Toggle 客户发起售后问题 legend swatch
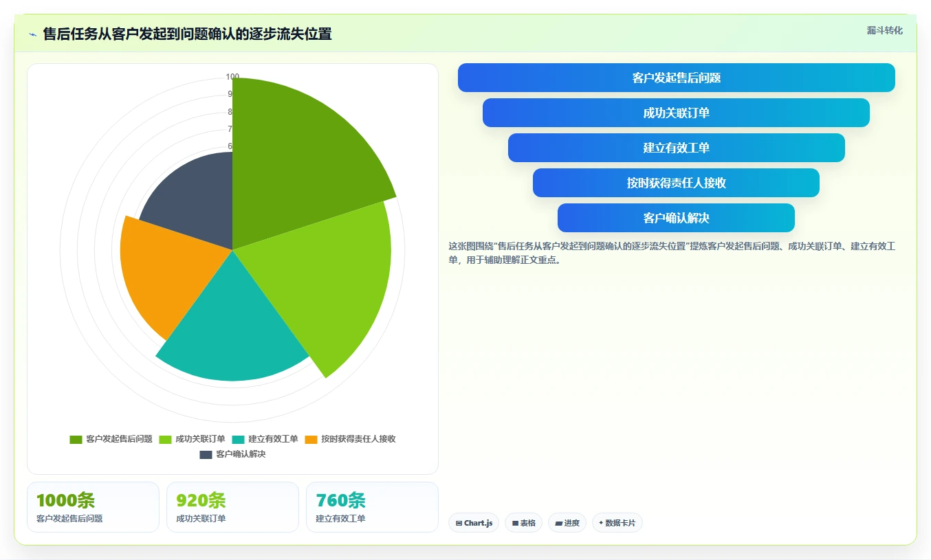This screenshot has width=931, height=560. (x=76, y=439)
